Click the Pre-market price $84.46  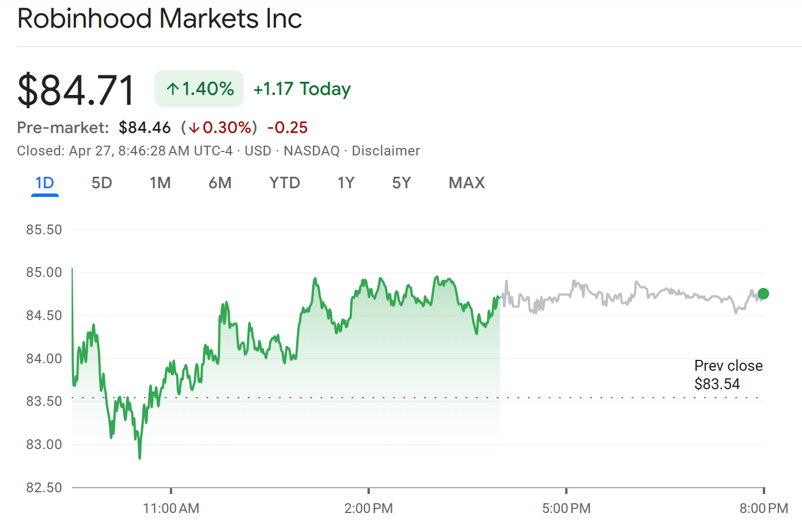click(143, 127)
